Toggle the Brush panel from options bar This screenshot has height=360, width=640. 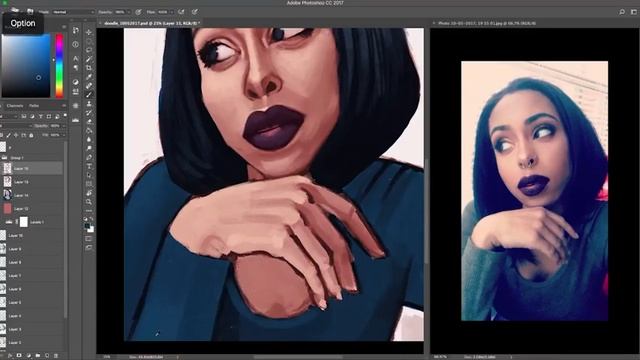point(30,12)
